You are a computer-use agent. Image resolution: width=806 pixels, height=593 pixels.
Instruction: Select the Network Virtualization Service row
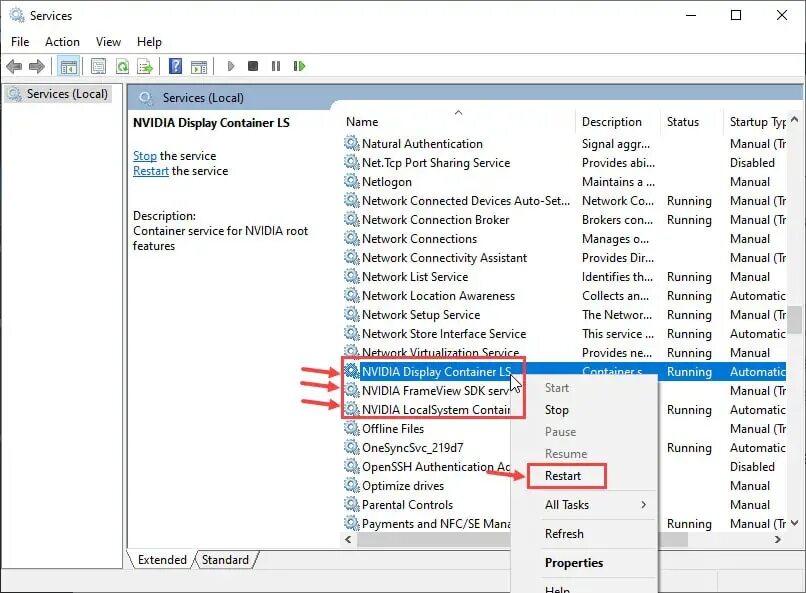tap(563, 353)
